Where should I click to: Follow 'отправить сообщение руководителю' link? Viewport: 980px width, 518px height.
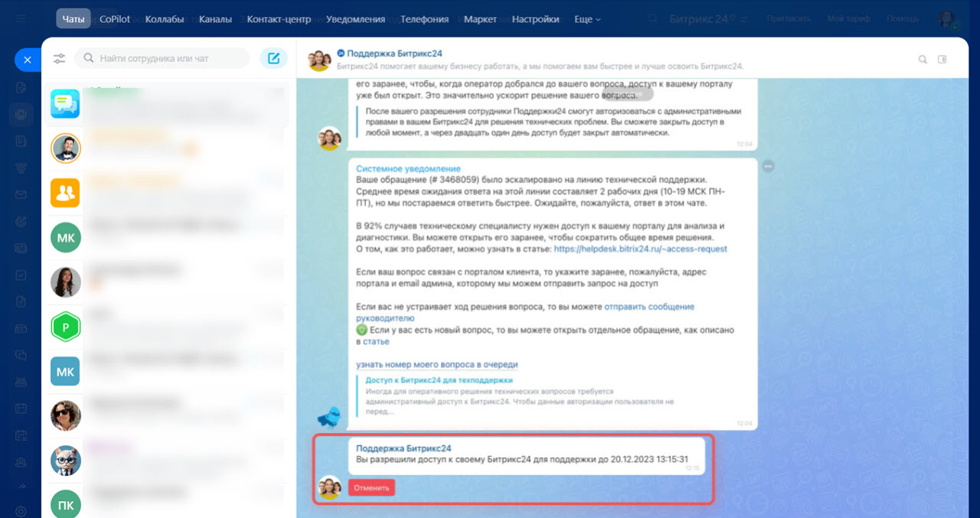(525, 312)
